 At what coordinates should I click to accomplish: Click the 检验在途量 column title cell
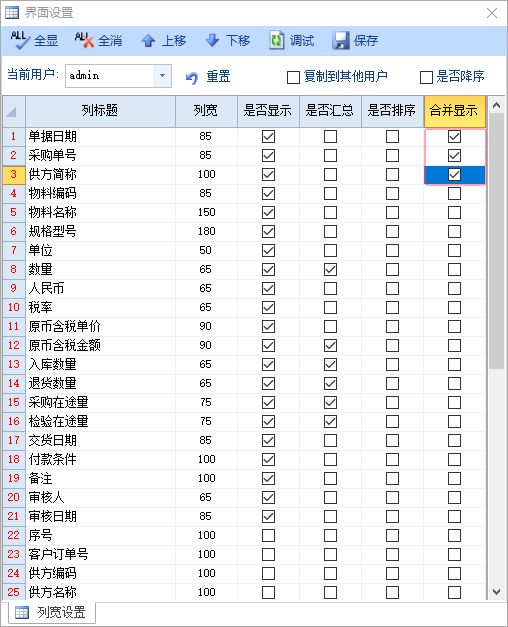(100, 421)
